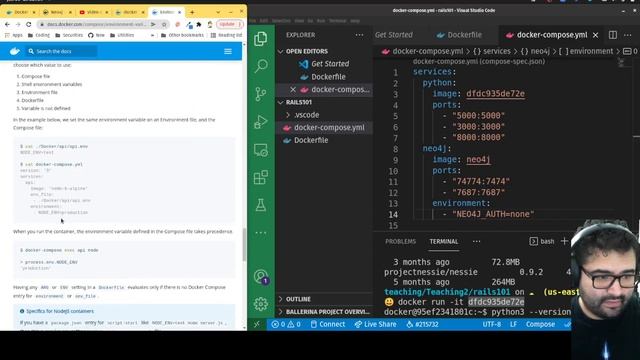
Task: Switch to the Dockerfile editor tab
Action: (459, 35)
